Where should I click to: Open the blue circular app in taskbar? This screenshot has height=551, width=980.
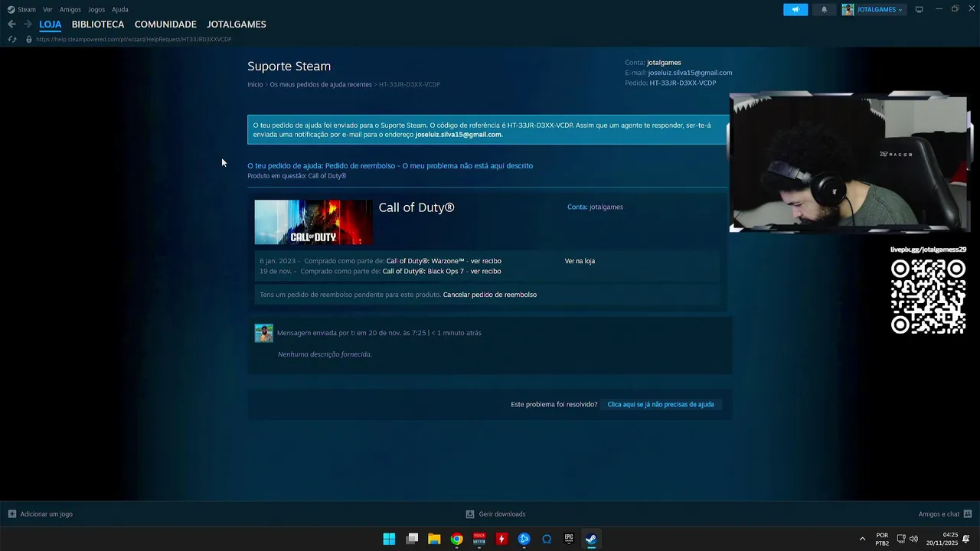524,539
